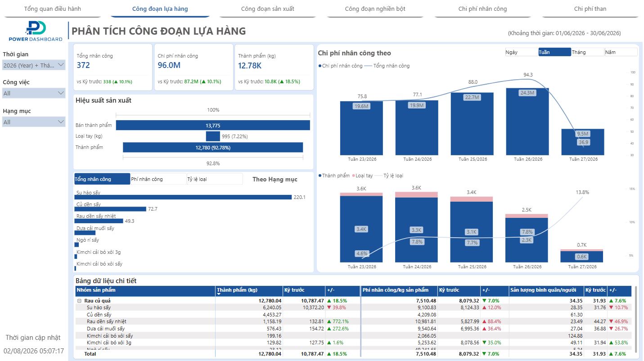Open the Chi phí than tab
644x361 pixels.
(590, 9)
